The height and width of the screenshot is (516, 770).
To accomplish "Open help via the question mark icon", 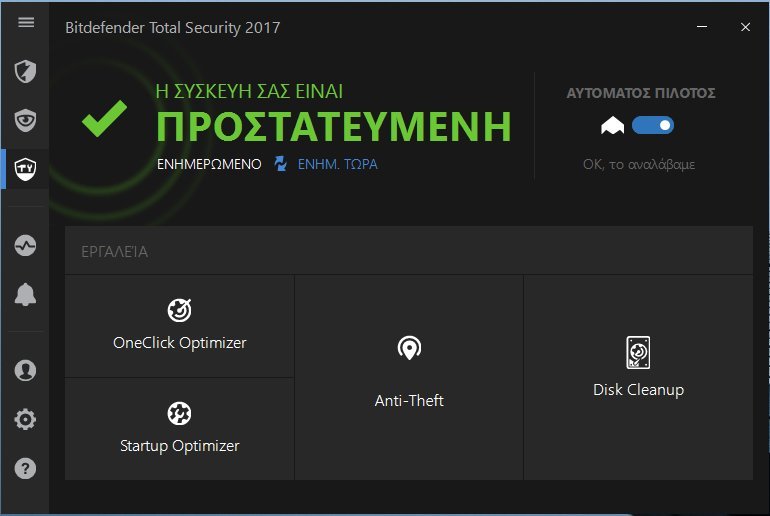I will [25, 468].
